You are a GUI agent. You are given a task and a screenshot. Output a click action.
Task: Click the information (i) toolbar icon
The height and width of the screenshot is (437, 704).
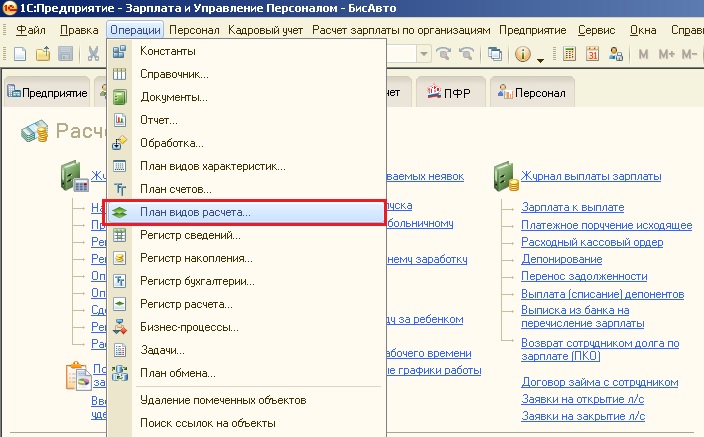coord(523,54)
